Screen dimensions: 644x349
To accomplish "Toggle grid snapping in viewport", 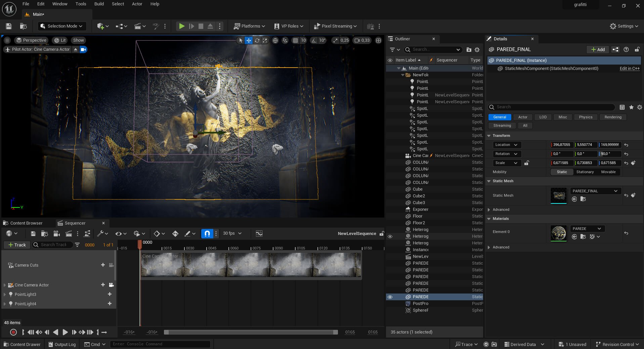I will coord(295,40).
